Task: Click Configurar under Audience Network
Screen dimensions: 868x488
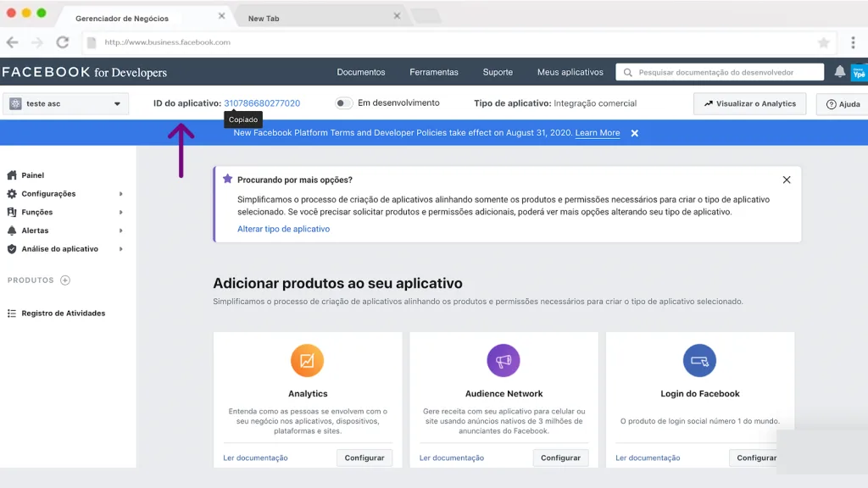Action: coord(560,457)
